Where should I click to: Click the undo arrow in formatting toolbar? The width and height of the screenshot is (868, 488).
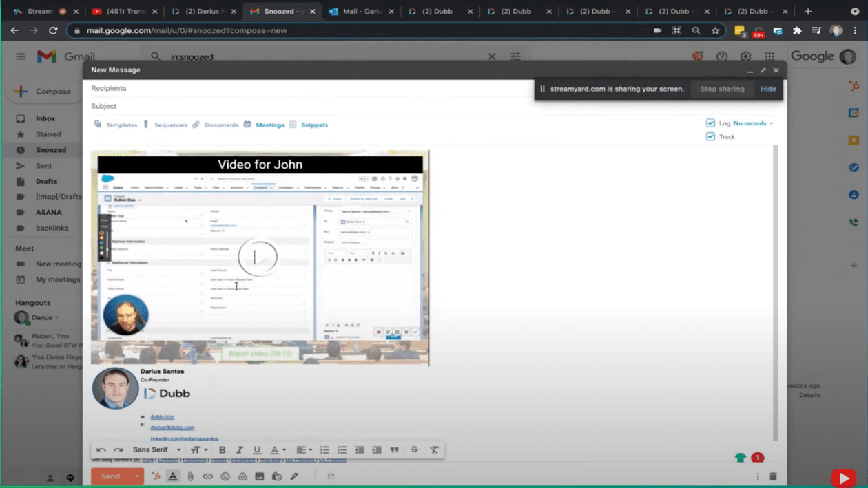coord(101,449)
